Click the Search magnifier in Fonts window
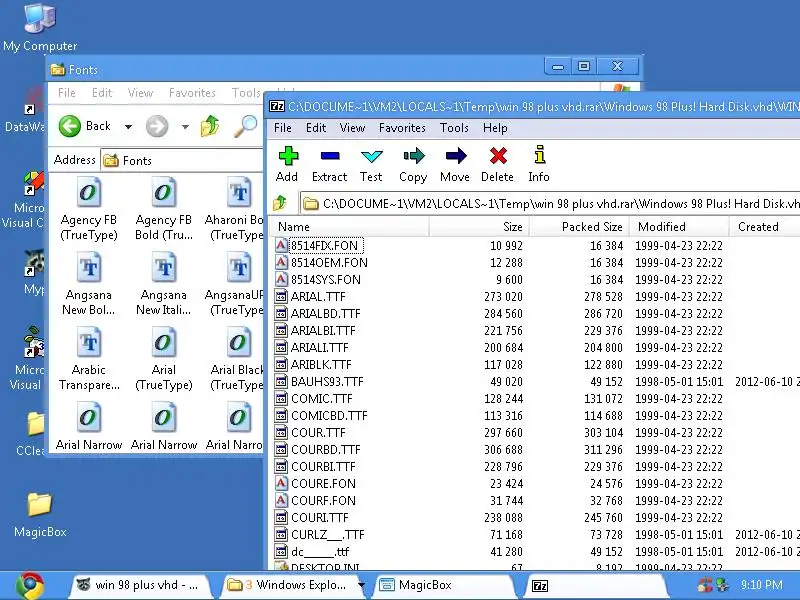Image resolution: width=800 pixels, height=600 pixels. click(x=246, y=126)
